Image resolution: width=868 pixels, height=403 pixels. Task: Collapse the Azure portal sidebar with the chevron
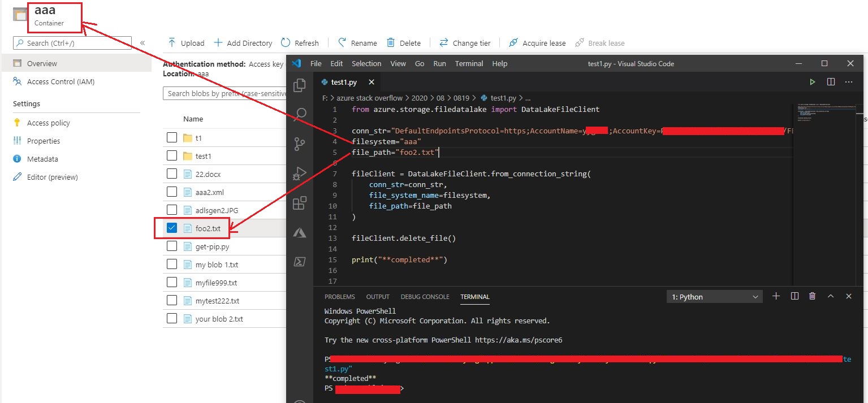pos(142,42)
